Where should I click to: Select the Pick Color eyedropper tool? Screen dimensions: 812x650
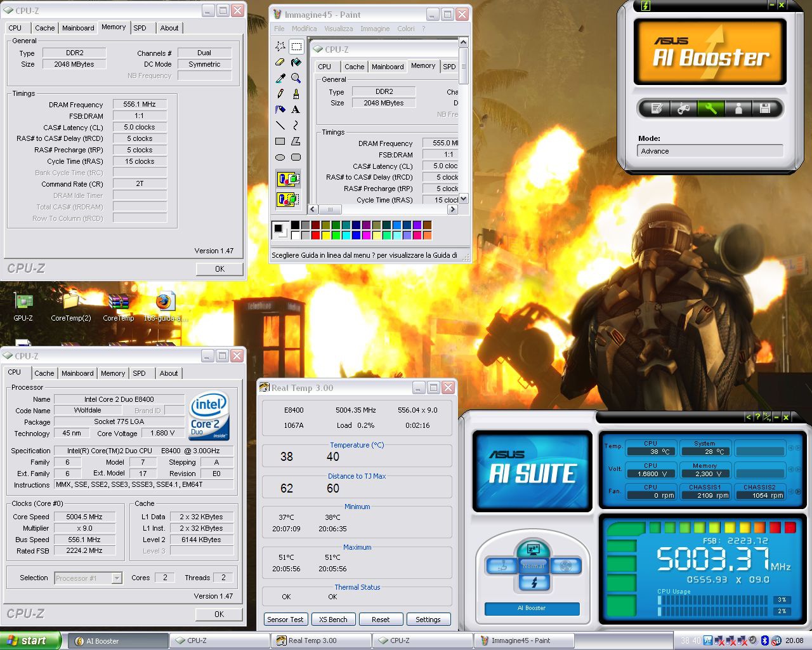click(280, 78)
